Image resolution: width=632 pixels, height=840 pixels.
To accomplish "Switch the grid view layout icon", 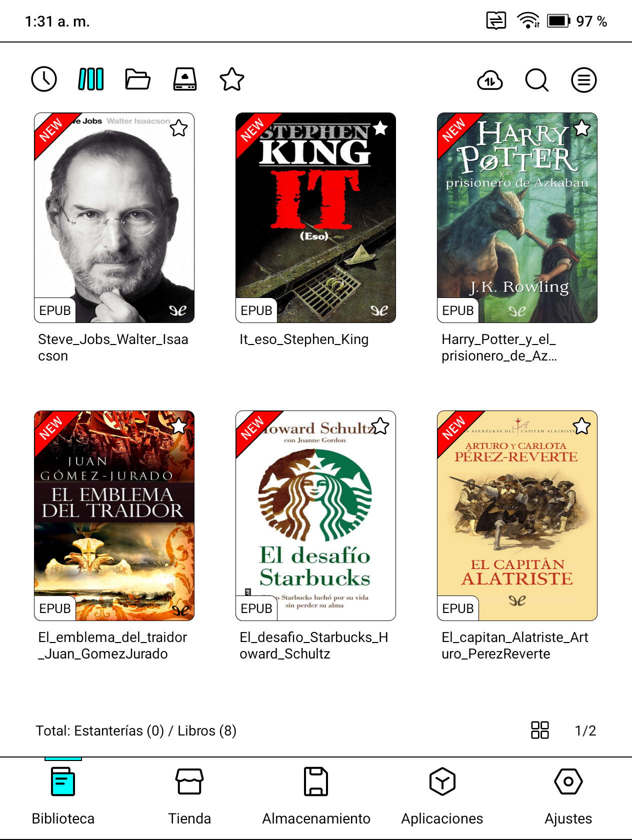I will pos(540,730).
